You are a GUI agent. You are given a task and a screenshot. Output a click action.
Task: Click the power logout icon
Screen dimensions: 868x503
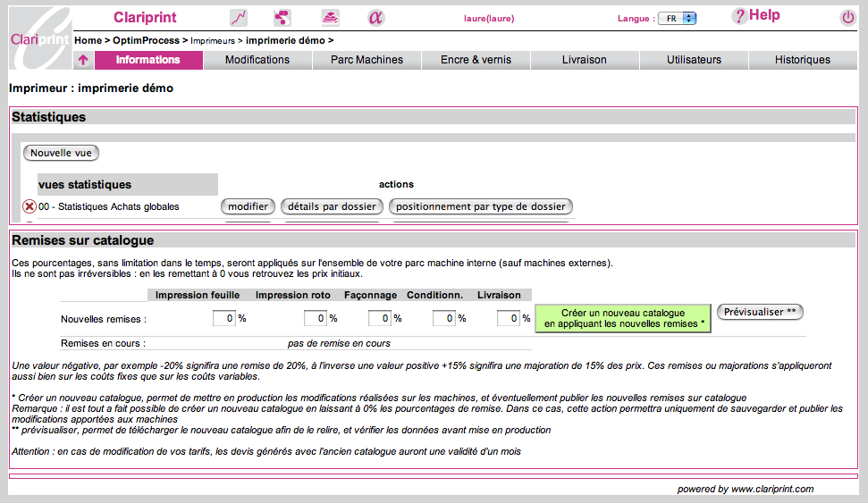847,18
